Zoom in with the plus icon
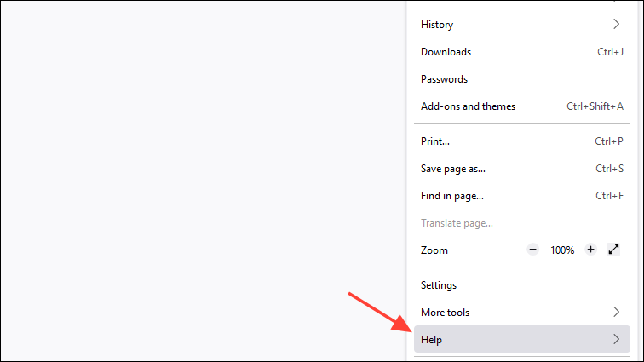 point(590,250)
